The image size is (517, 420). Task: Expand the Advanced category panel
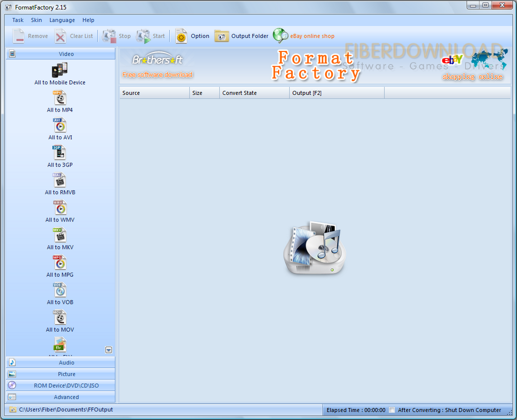click(x=61, y=397)
